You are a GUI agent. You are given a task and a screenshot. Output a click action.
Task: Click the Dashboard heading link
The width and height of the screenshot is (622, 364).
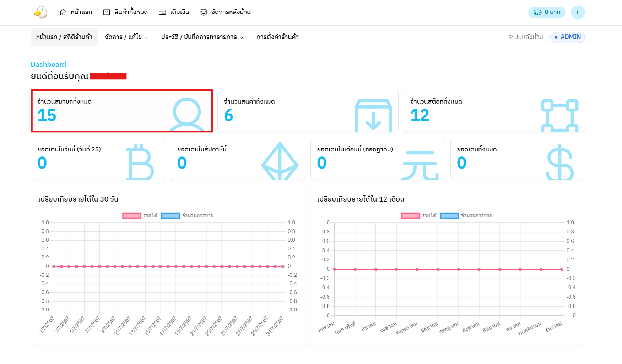(x=48, y=64)
